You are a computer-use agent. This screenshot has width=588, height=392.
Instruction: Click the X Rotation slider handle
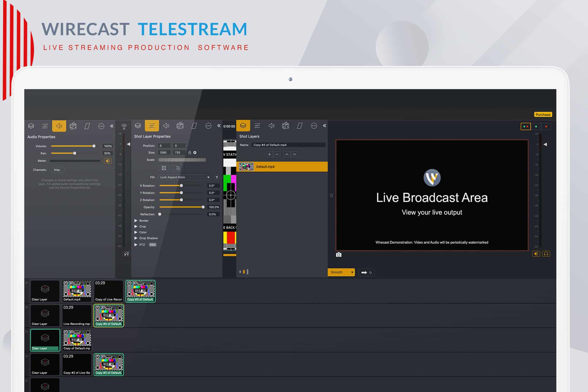[x=181, y=186]
